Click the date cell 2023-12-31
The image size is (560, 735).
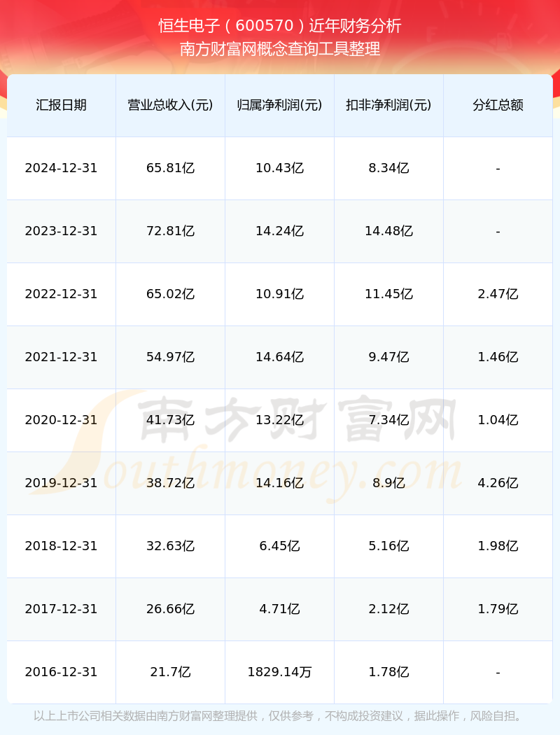click(x=62, y=231)
